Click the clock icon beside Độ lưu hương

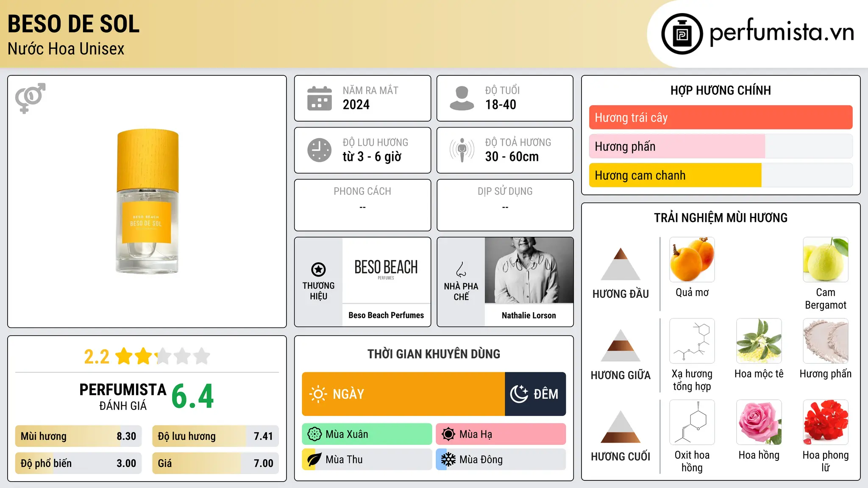coord(320,150)
